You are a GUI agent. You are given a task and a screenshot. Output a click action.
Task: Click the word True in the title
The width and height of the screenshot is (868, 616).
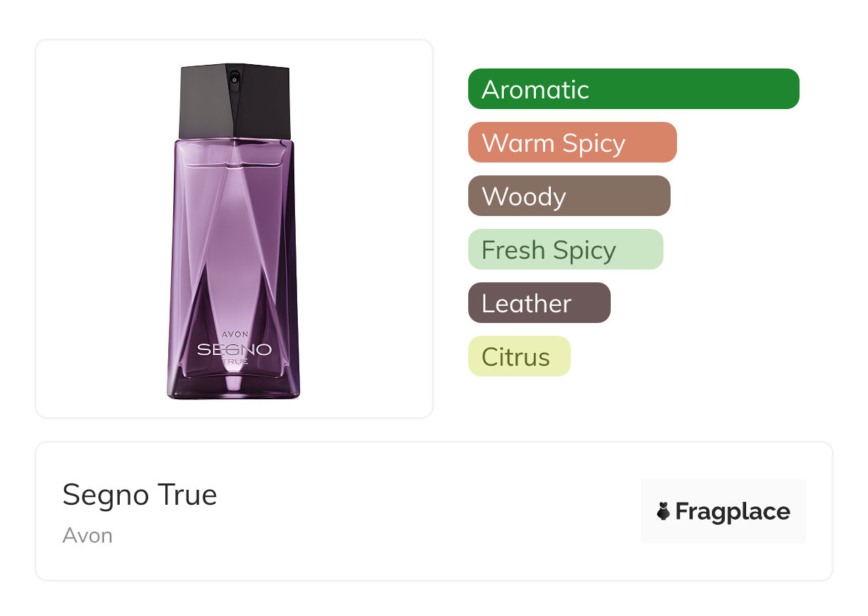(187, 496)
